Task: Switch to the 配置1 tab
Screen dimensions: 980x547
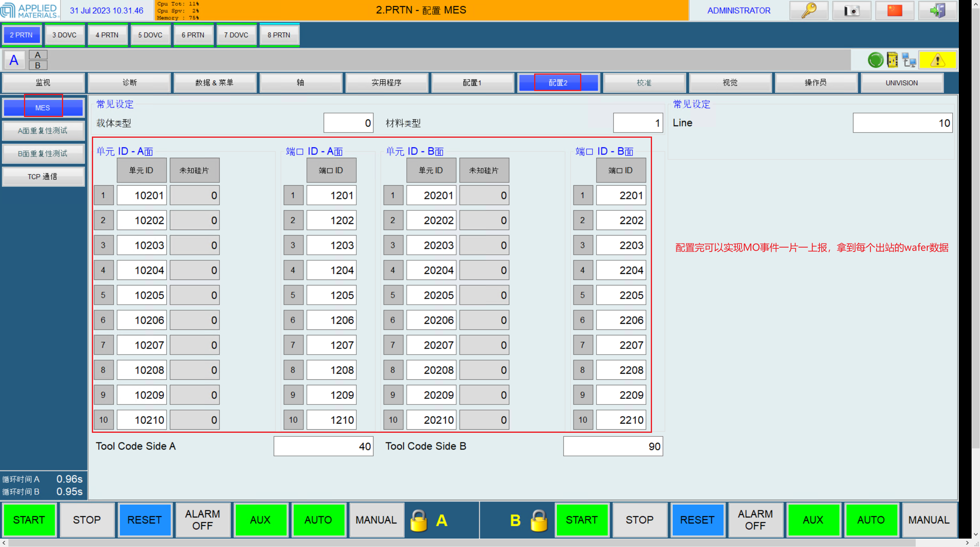Action: tap(472, 83)
